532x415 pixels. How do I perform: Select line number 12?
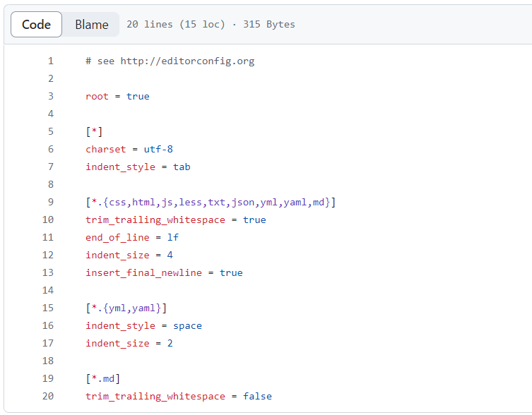point(48,255)
